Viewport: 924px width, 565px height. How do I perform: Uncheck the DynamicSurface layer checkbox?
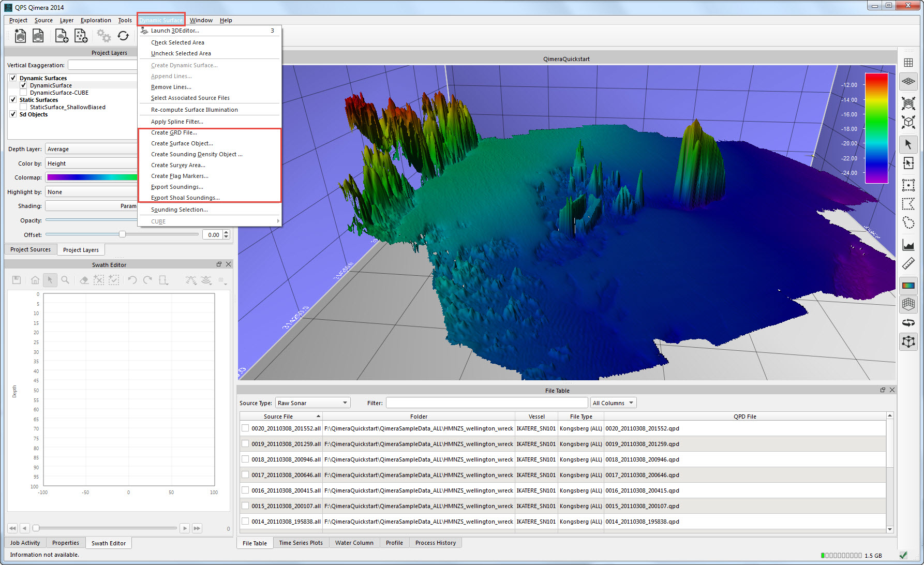pyautogui.click(x=23, y=85)
